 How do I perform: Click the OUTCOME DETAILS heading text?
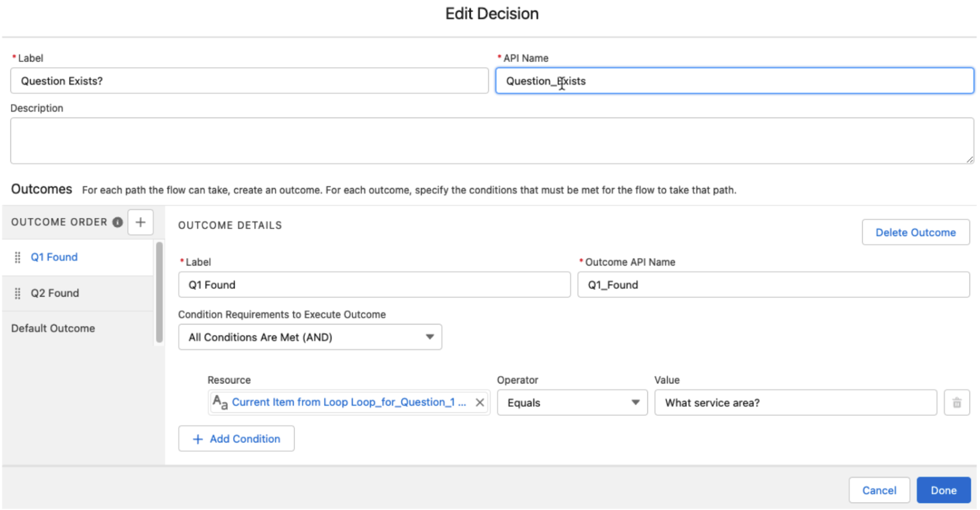[x=230, y=226]
